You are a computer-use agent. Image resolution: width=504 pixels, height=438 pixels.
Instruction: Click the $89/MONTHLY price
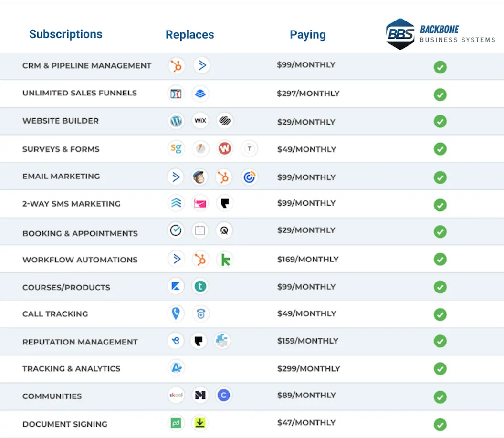[306, 395]
